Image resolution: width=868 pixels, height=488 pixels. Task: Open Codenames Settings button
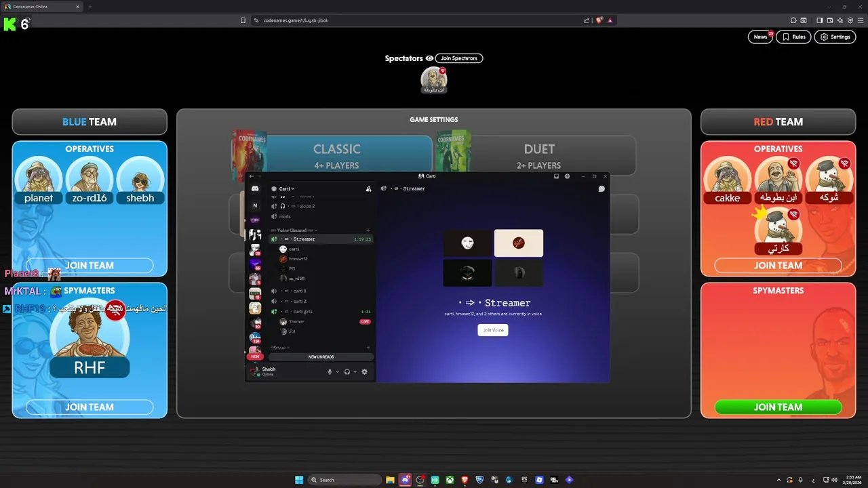[x=835, y=37]
